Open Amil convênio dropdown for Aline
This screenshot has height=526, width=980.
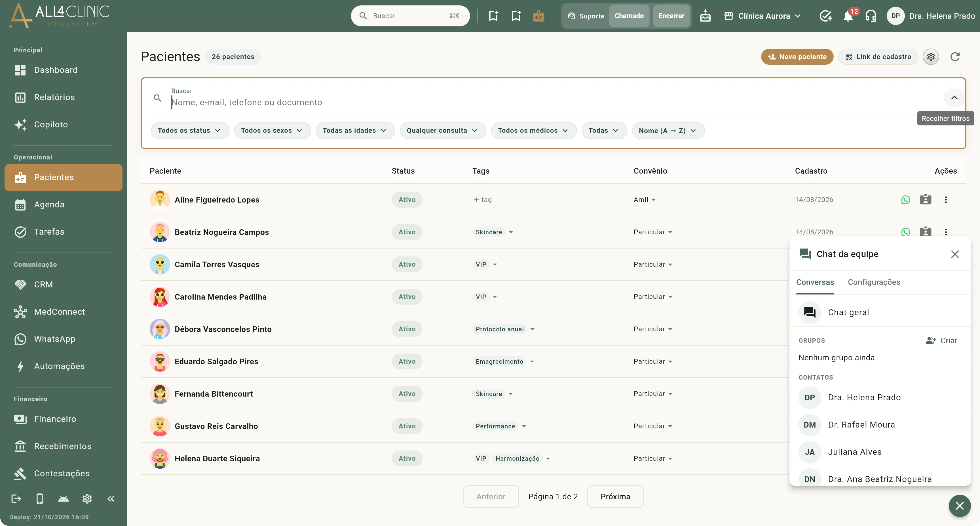click(x=645, y=200)
